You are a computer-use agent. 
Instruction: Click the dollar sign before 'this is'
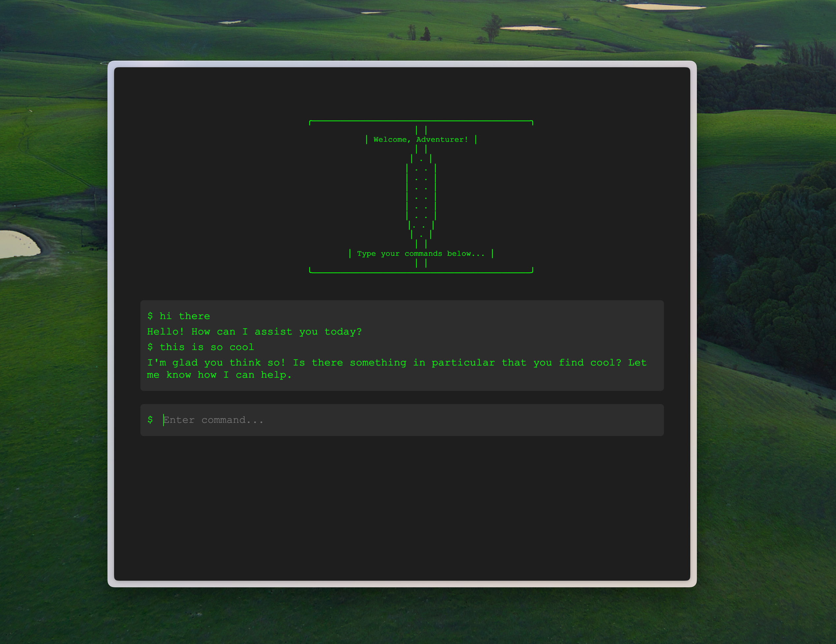coord(150,347)
